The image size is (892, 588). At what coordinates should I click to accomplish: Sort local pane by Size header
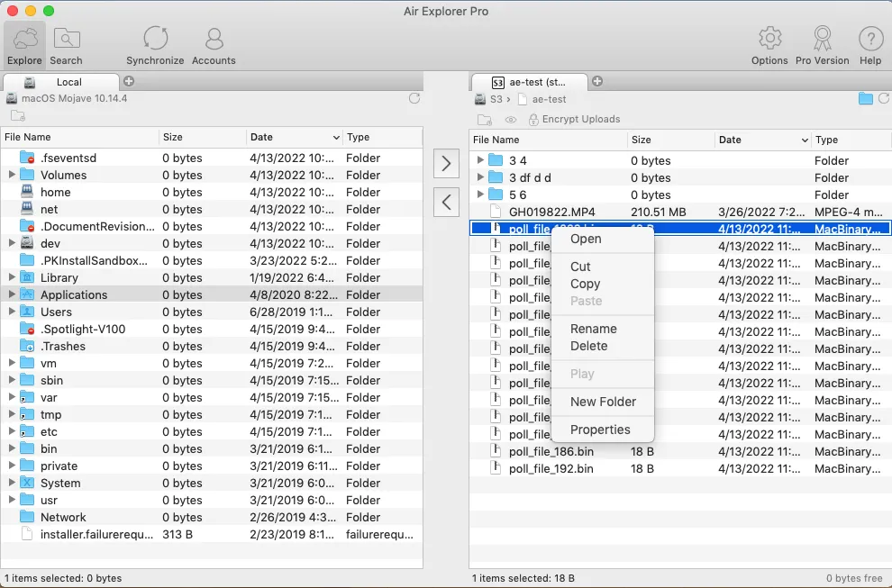[x=203, y=137]
